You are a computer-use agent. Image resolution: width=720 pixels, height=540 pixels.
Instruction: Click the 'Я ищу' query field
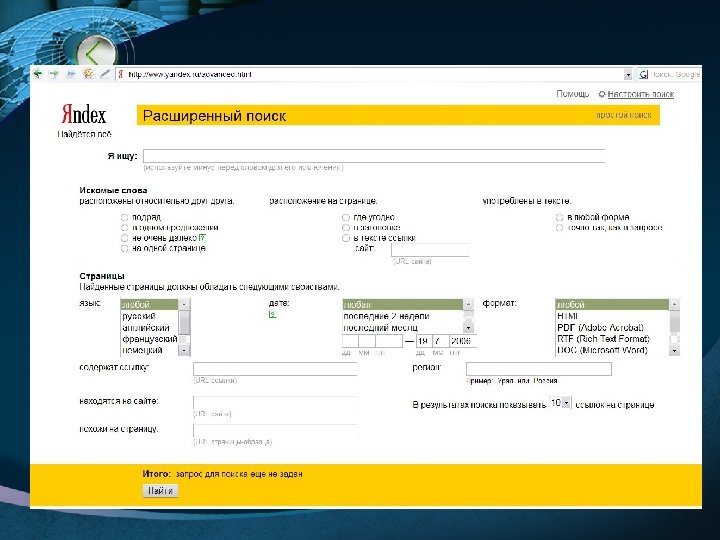coord(374,156)
